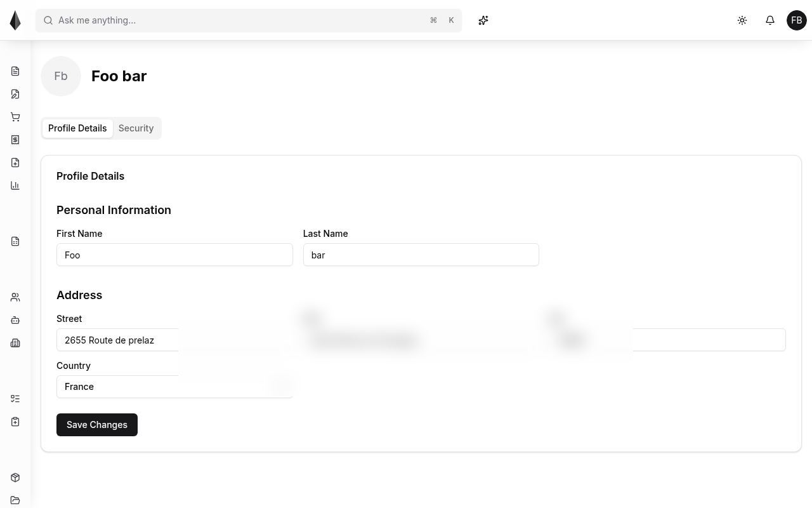This screenshot has width=812, height=508.
Task: Click the Save Changes button
Action: tap(97, 425)
